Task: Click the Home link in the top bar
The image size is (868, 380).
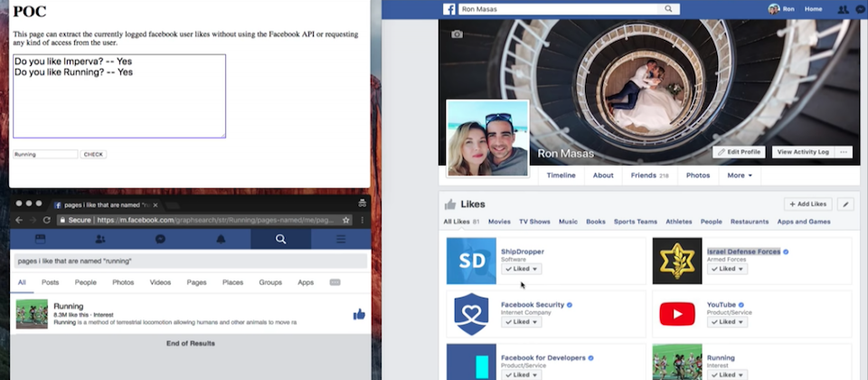Action: tap(813, 9)
